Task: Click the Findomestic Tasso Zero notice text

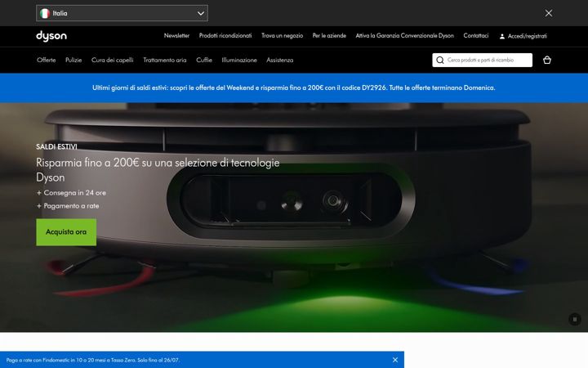Action: click(x=92, y=360)
